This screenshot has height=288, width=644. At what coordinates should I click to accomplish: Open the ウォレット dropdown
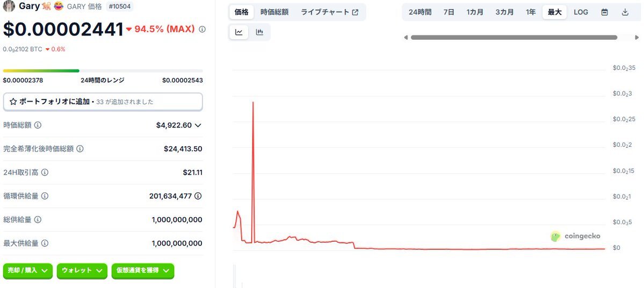tap(82, 271)
